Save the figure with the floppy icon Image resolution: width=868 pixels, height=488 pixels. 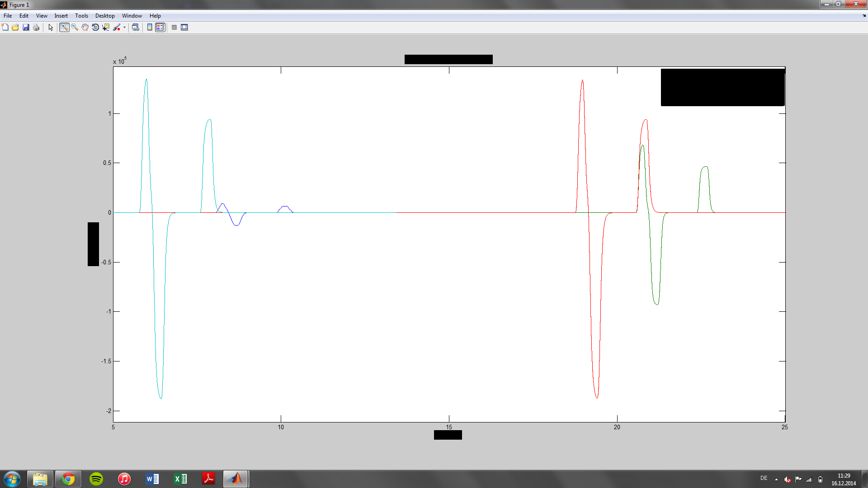click(x=26, y=28)
